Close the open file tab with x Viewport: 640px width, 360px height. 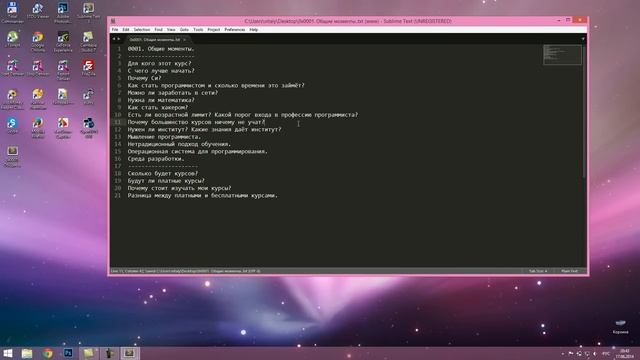coord(184,40)
